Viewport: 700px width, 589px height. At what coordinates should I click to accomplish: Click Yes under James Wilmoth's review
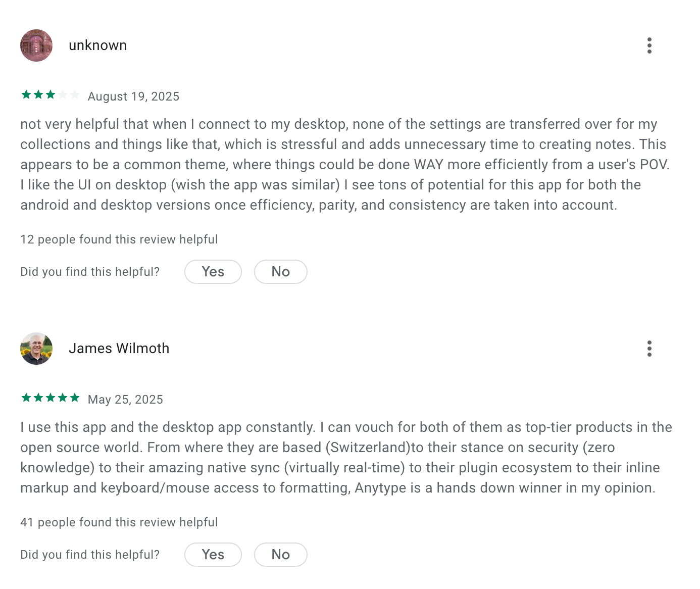click(x=213, y=554)
